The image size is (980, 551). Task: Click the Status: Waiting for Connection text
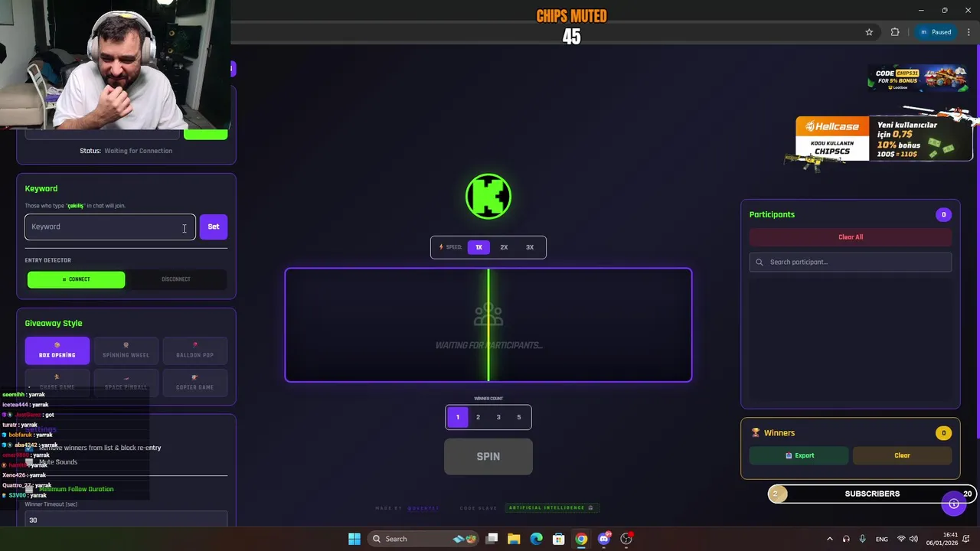click(126, 151)
